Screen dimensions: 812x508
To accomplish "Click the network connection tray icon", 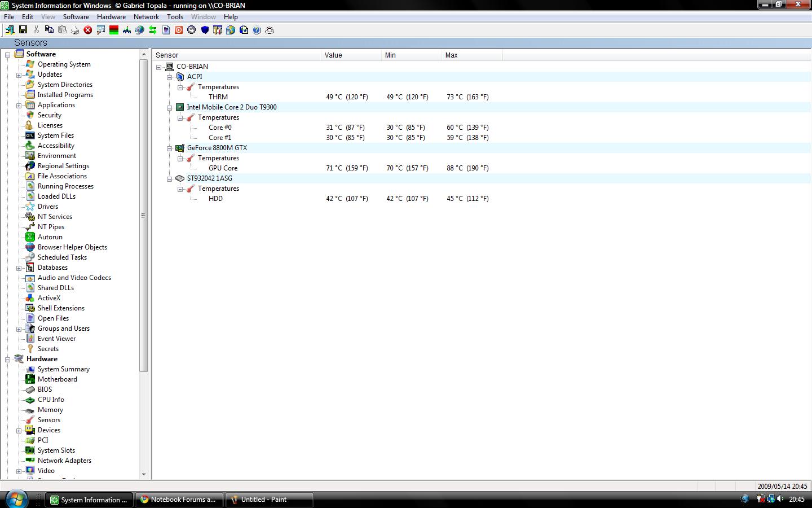I will 770,499.
